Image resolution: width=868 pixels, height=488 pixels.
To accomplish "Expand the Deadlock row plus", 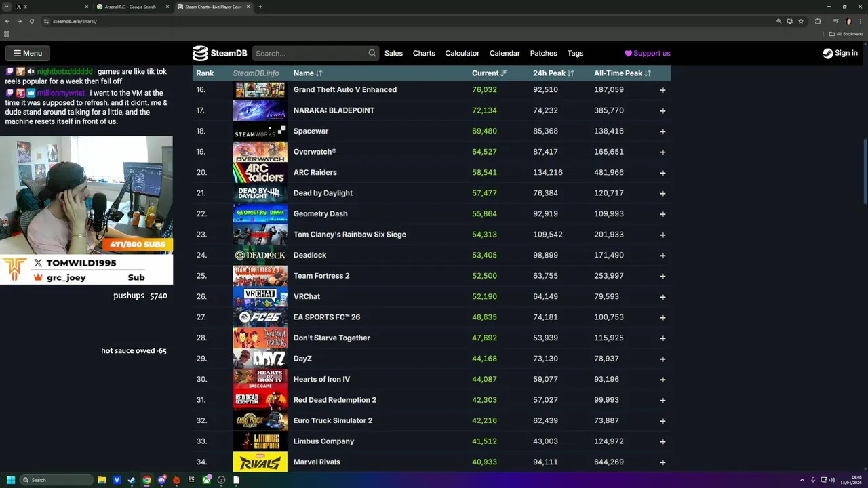I will click(x=663, y=256).
